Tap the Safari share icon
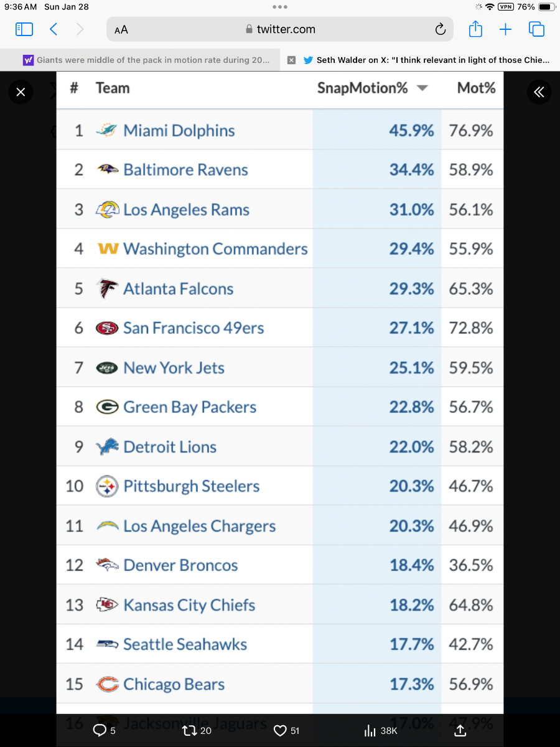Viewport: 560px width, 747px height. point(475,29)
